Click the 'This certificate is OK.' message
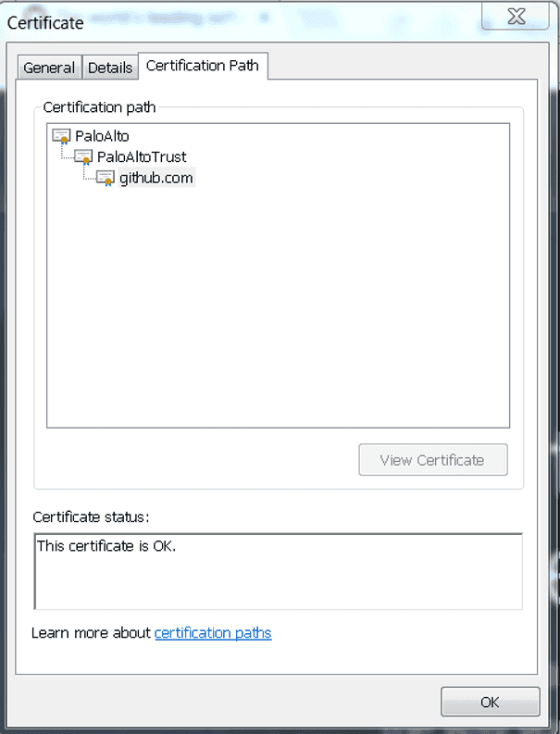The width and height of the screenshot is (560, 734). 106,546
